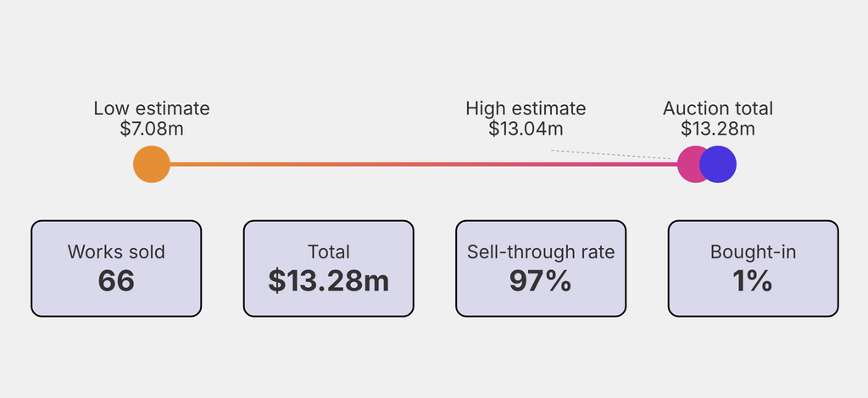Click the $13.28m value under Auction total
Viewport: 868px width, 398px height.
[x=718, y=129]
